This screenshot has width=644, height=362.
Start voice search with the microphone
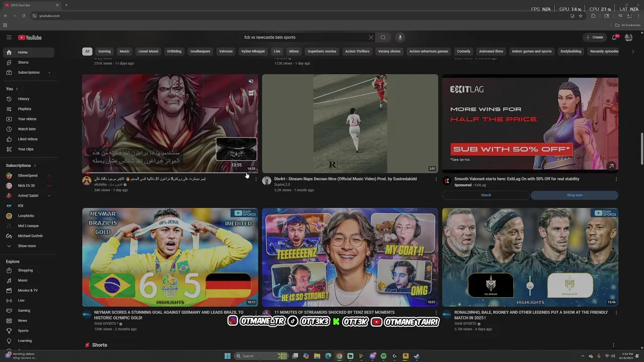coord(400,37)
